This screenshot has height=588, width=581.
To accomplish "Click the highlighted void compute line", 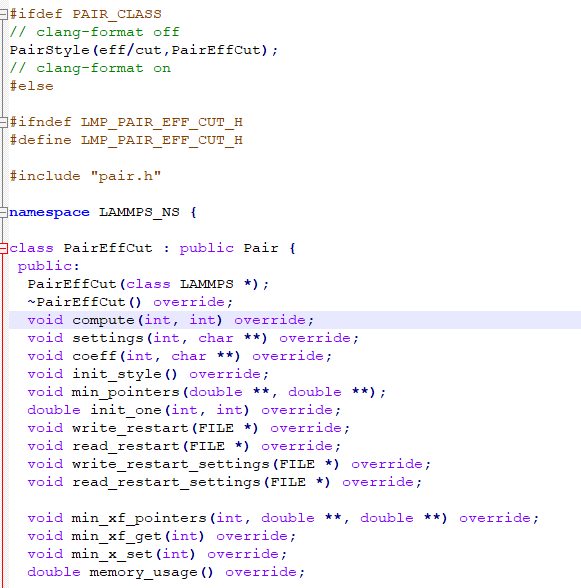I will point(295,320).
